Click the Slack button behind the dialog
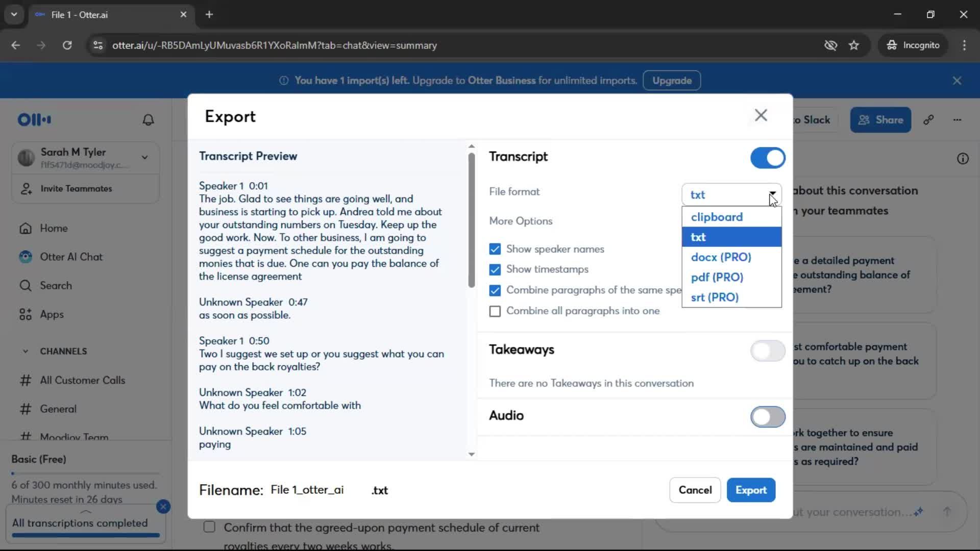Image resolution: width=980 pixels, height=551 pixels. click(815, 120)
